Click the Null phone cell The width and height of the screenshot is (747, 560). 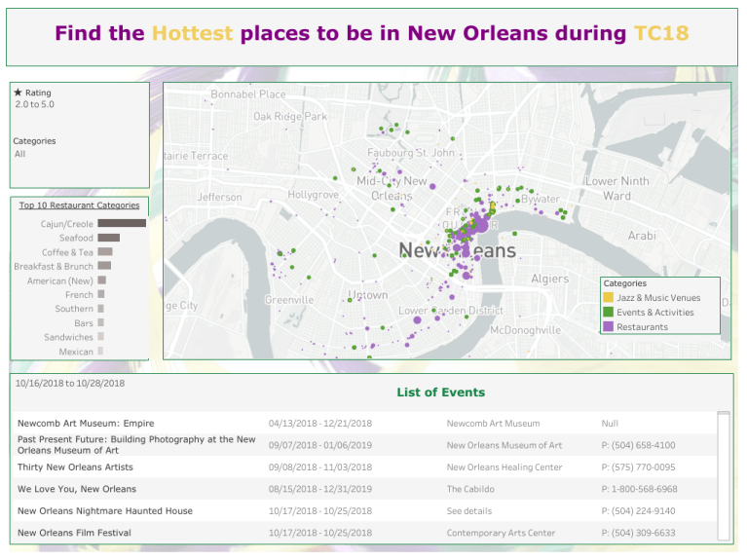[610, 424]
